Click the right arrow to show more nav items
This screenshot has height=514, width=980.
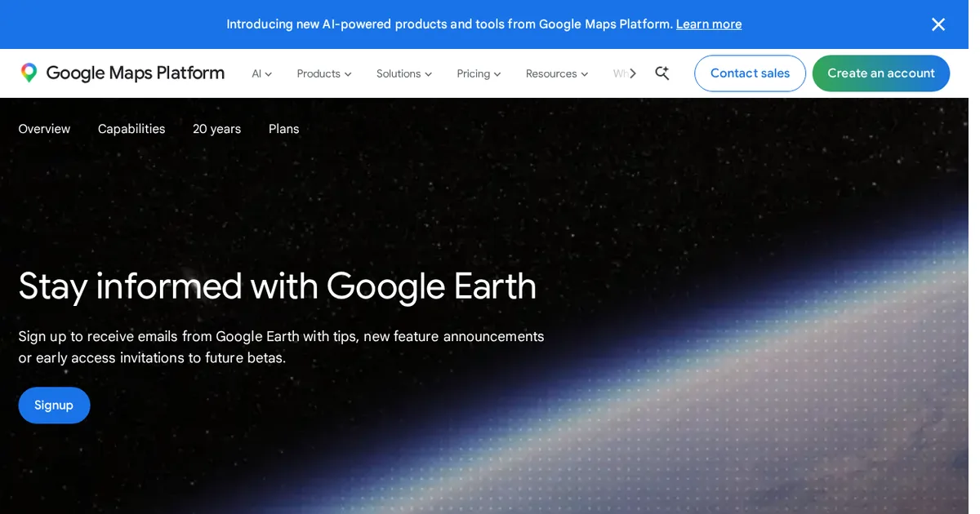[632, 73]
